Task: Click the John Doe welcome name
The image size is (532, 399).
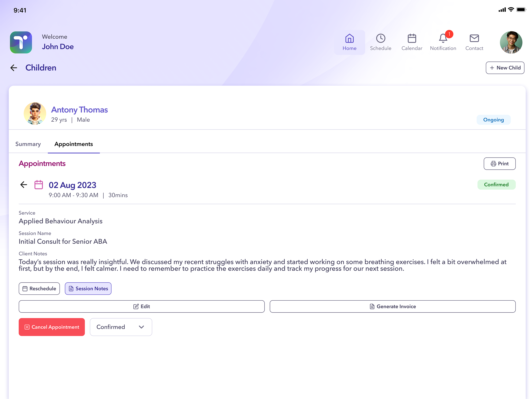Action: pos(58,47)
